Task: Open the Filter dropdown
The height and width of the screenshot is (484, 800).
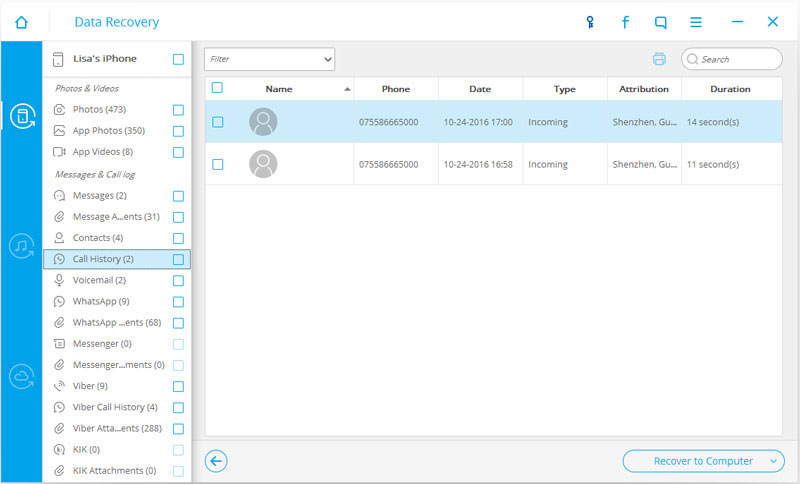Action: click(269, 59)
